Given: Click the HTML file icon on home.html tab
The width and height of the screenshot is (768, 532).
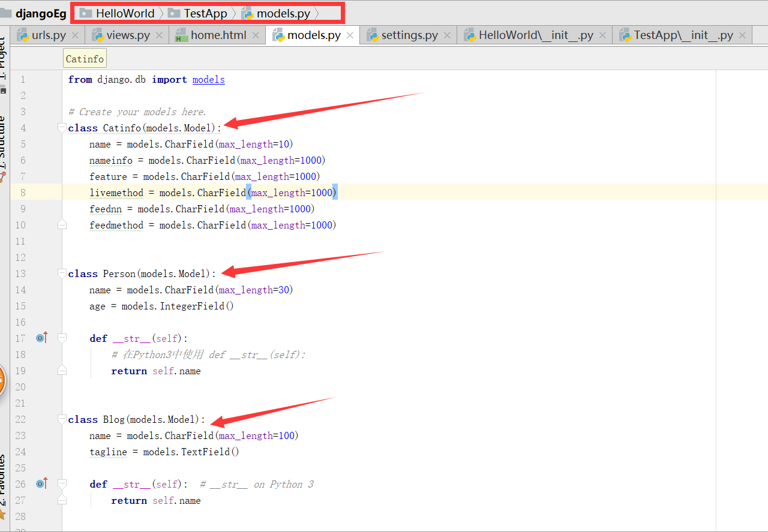Looking at the screenshot, I should click(x=182, y=35).
